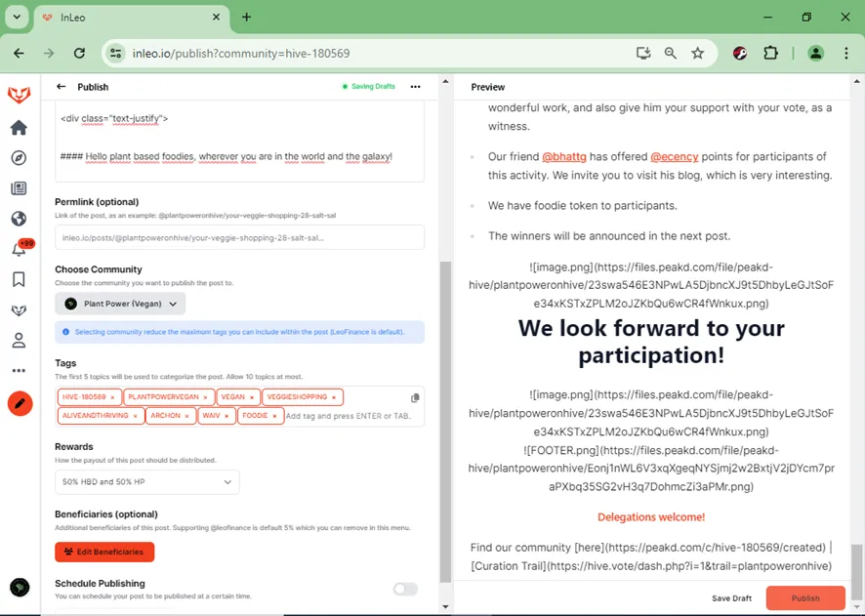
Task: Open the Extensions puzzle icon
Action: [x=770, y=53]
